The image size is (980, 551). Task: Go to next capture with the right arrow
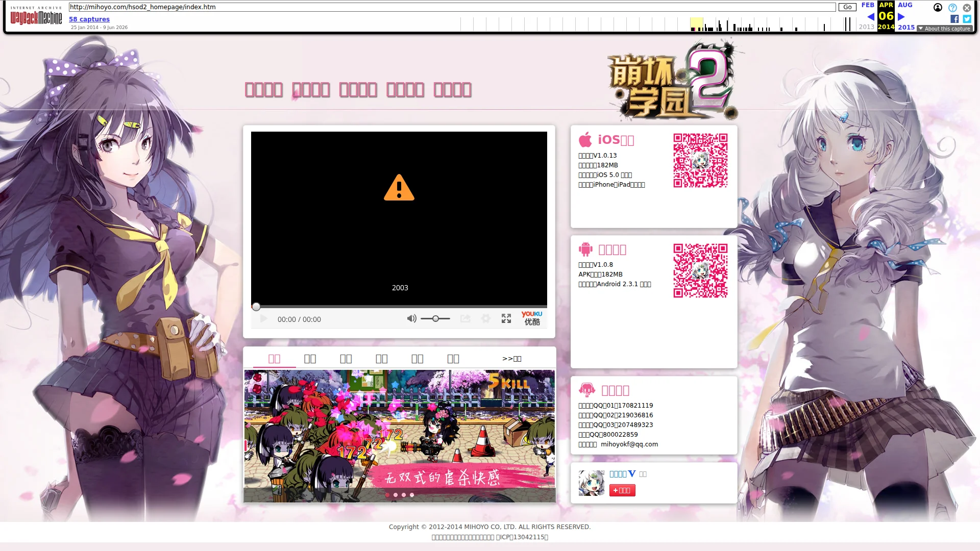901,17
